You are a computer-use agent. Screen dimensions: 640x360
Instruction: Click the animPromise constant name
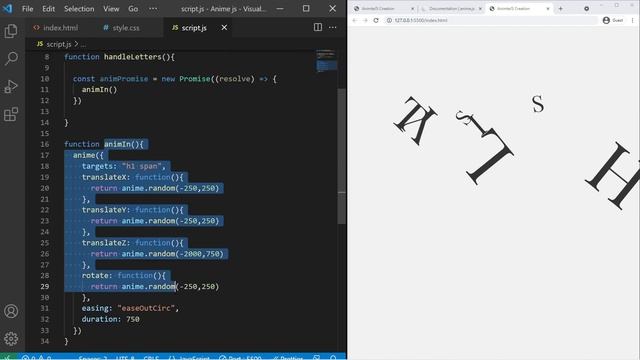[x=124, y=79]
